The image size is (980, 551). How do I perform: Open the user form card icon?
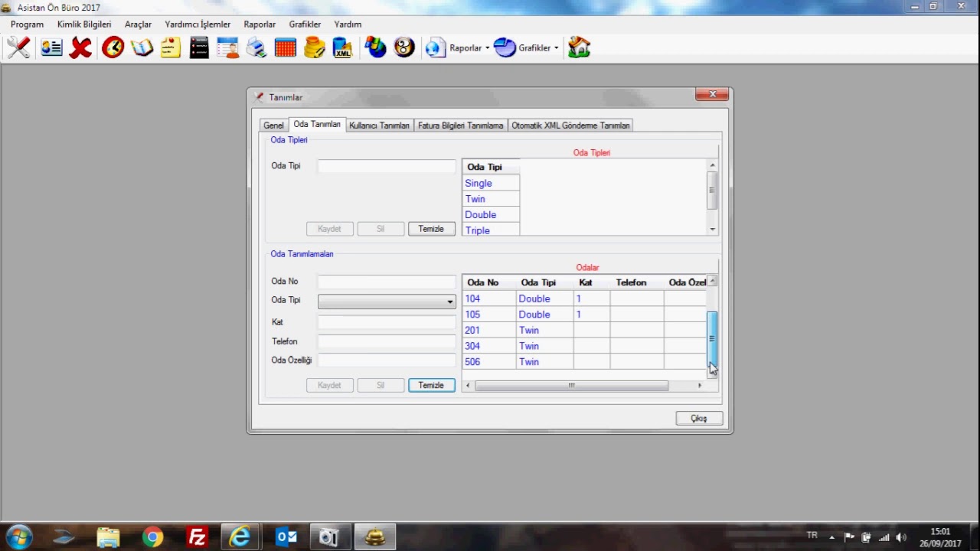[227, 47]
